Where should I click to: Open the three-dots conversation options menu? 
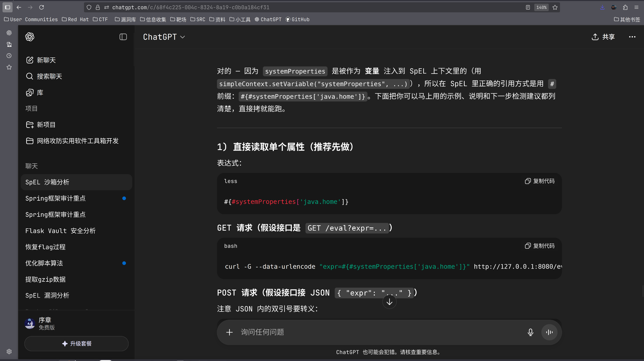coord(632,37)
